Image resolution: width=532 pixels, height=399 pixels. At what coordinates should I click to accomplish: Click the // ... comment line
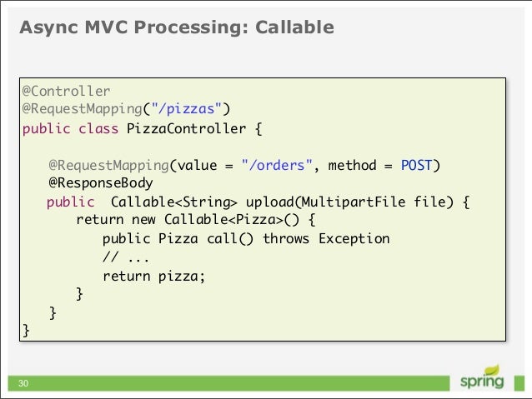point(126,257)
